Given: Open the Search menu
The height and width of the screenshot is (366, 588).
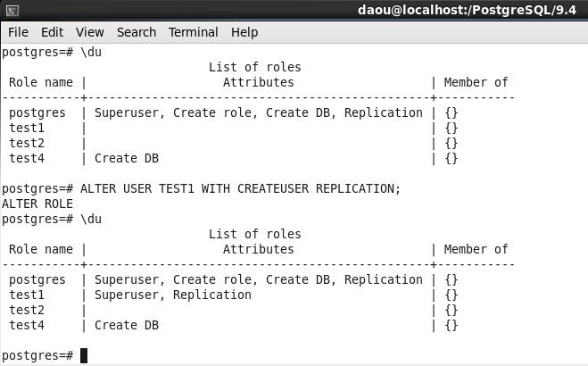Looking at the screenshot, I should pos(137,32).
